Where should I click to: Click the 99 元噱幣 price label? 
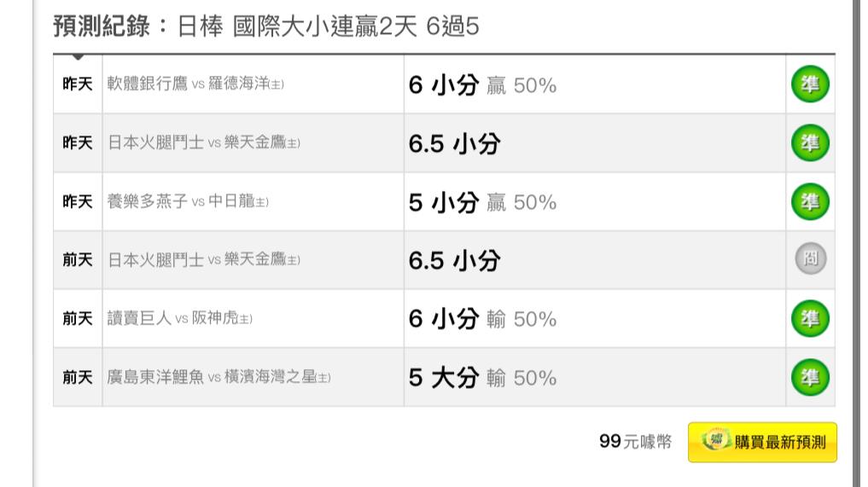635,442
